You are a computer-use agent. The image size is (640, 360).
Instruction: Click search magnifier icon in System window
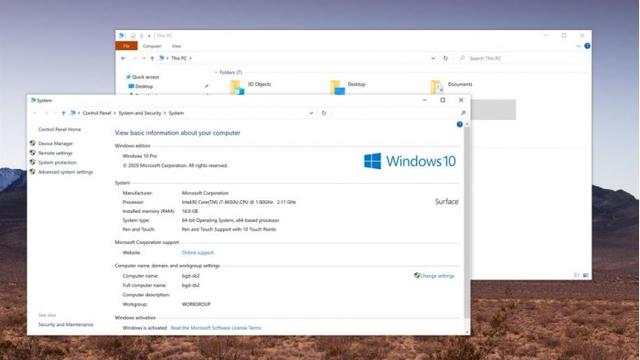pos(463,113)
